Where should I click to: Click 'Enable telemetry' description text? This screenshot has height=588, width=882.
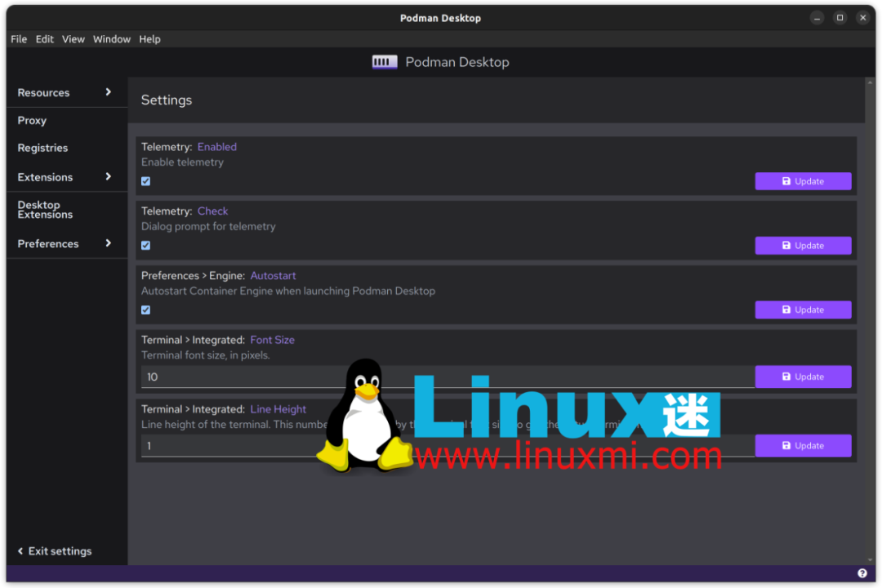click(x=182, y=162)
